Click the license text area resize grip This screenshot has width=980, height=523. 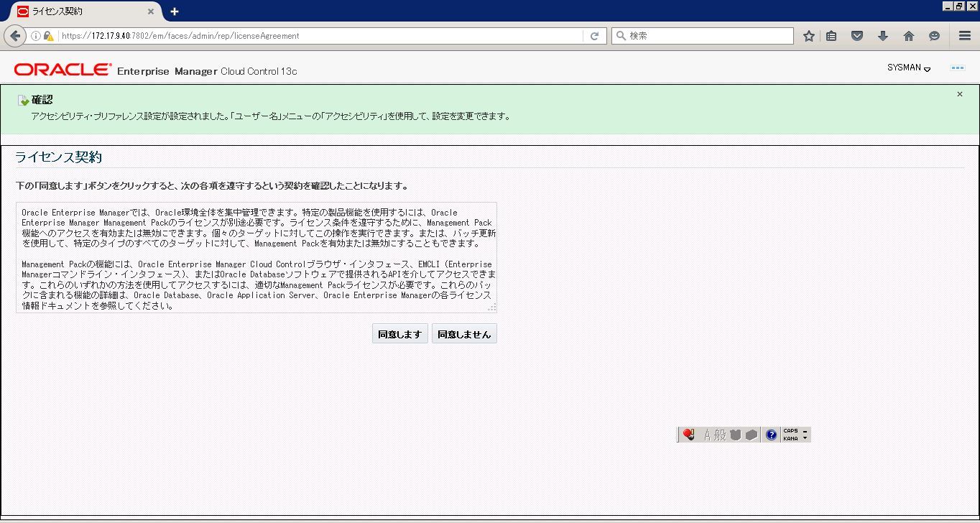click(x=492, y=307)
